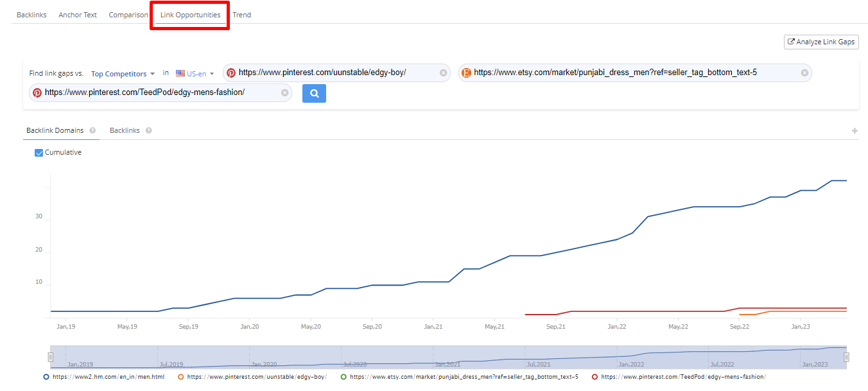This screenshot has width=868, height=391.
Task: Open the Top Competitors dropdown
Action: click(123, 74)
